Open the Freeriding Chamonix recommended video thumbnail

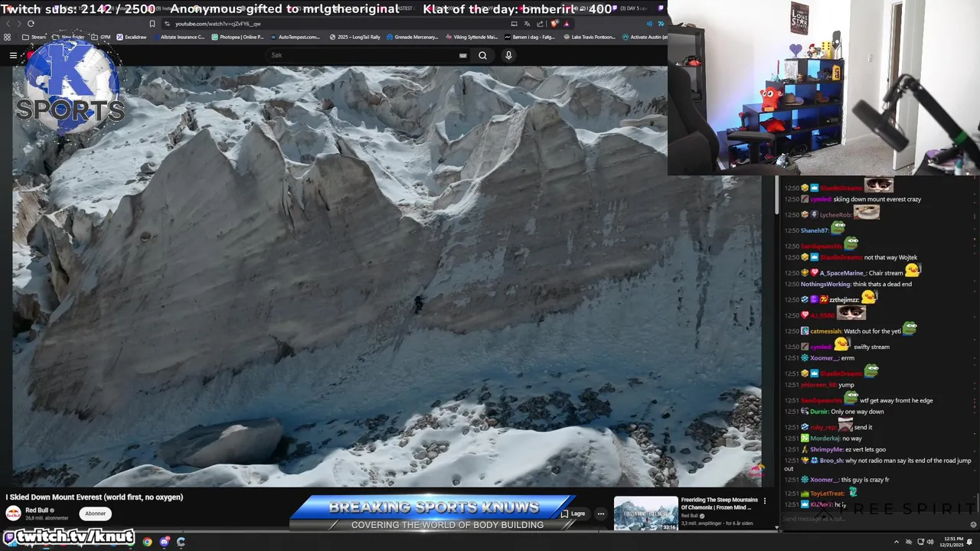(645, 514)
